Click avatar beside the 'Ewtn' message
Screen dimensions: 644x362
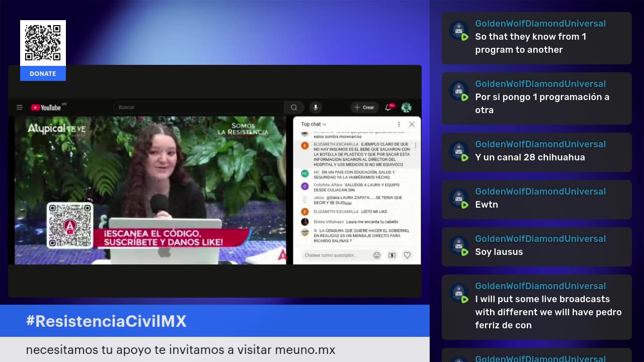(459, 198)
